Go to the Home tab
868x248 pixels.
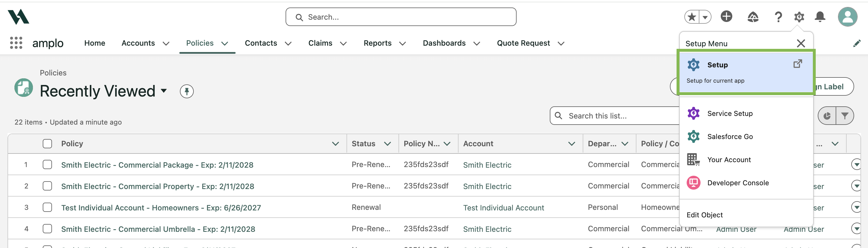(95, 43)
